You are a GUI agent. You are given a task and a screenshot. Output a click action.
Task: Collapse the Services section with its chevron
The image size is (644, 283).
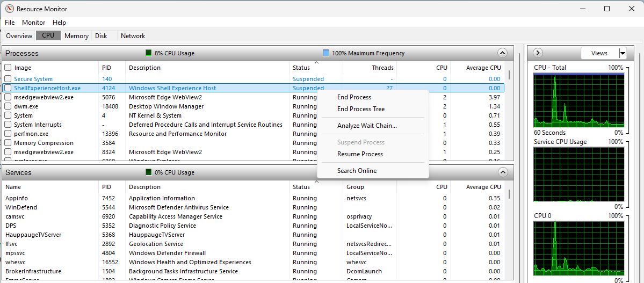[502, 172]
